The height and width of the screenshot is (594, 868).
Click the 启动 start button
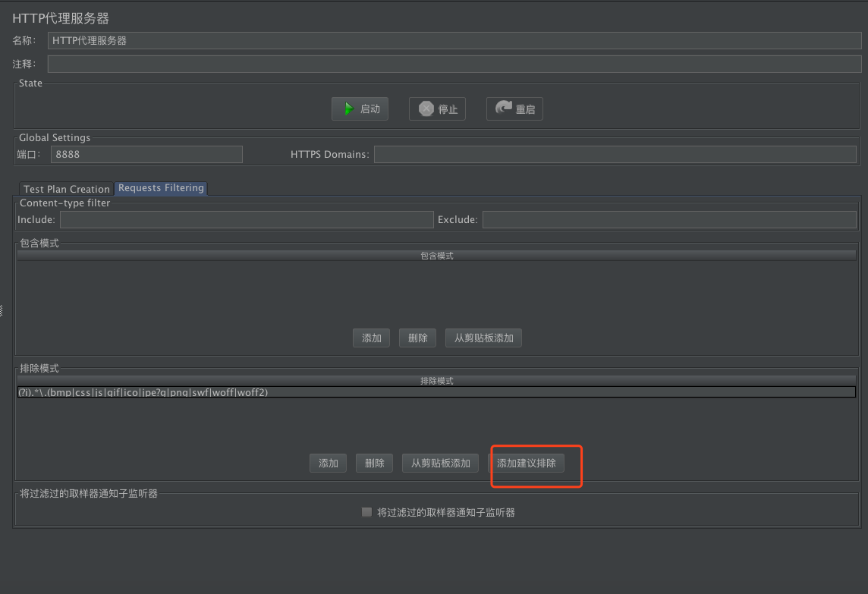[x=360, y=109]
